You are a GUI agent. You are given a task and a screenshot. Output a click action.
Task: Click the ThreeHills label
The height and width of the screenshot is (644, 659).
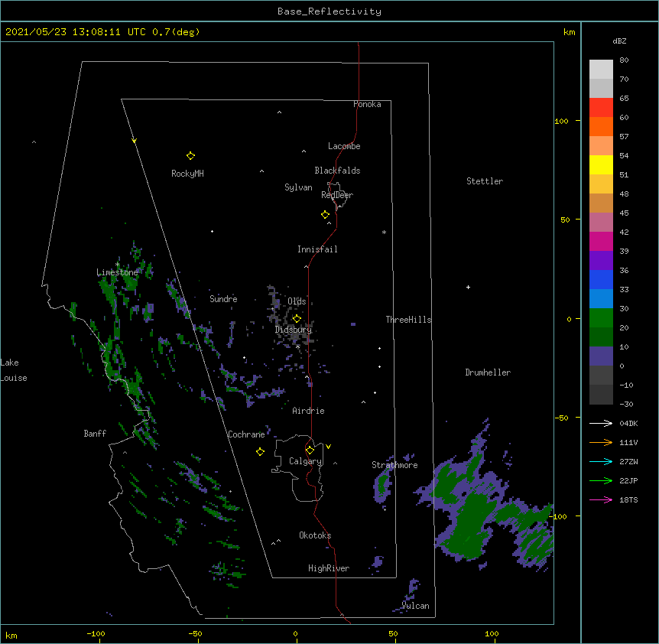408,320
